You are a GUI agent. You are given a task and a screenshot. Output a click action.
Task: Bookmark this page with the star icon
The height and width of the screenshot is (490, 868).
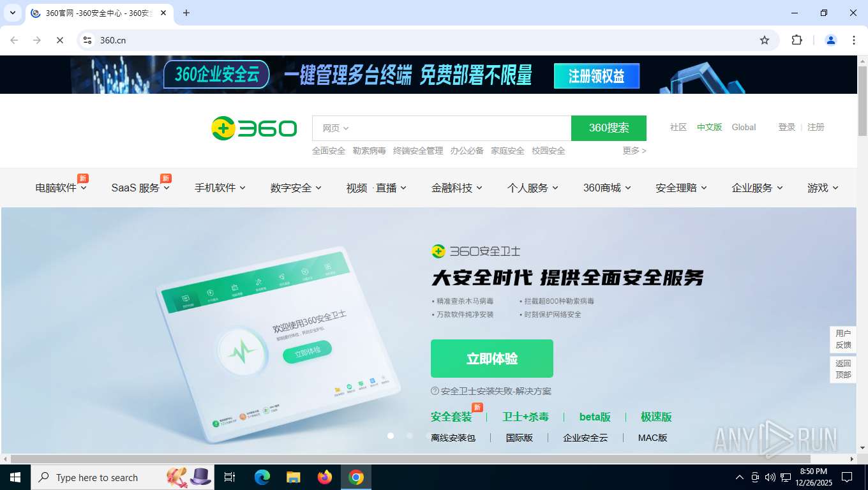coord(765,40)
